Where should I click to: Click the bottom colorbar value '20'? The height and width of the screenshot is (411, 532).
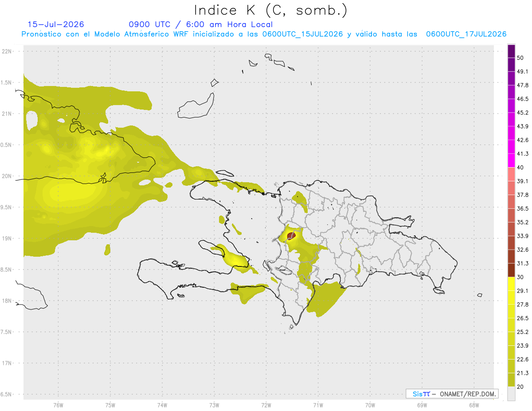click(x=520, y=387)
